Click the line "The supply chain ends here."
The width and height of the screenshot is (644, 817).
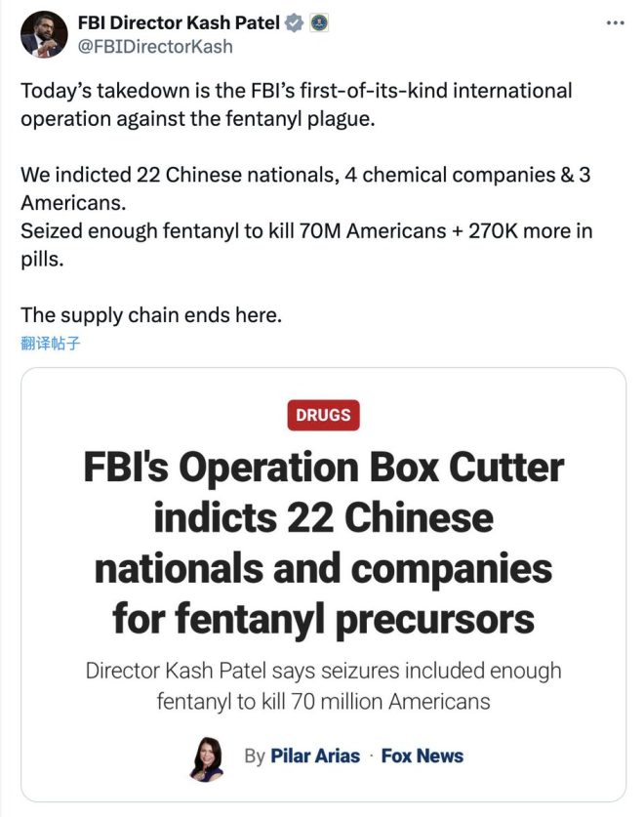(x=151, y=315)
